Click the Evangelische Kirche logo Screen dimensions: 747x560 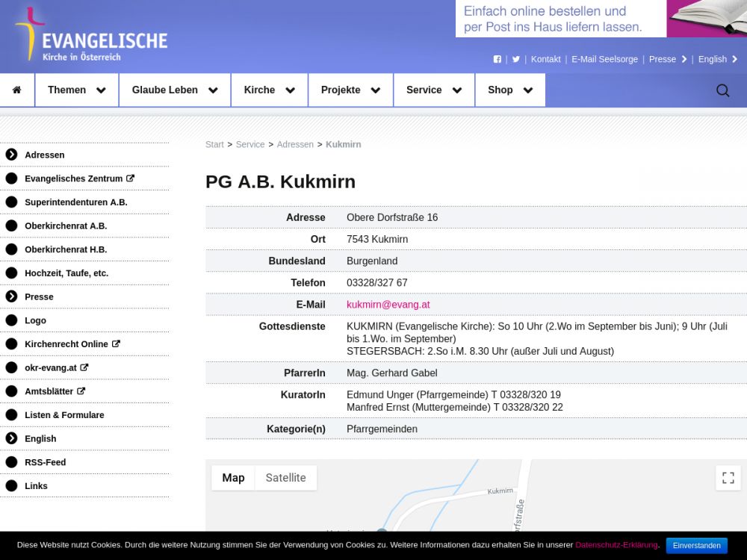point(90,36)
